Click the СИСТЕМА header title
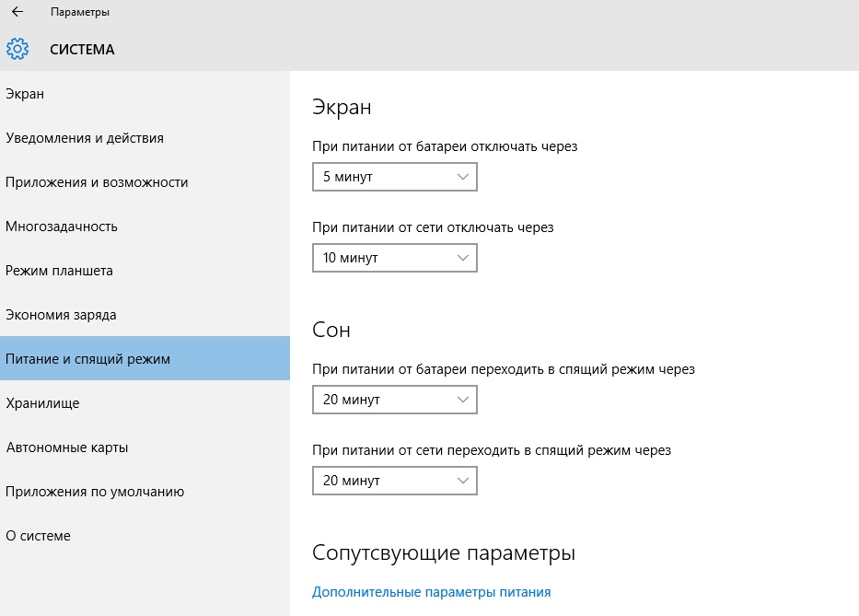 [82, 50]
